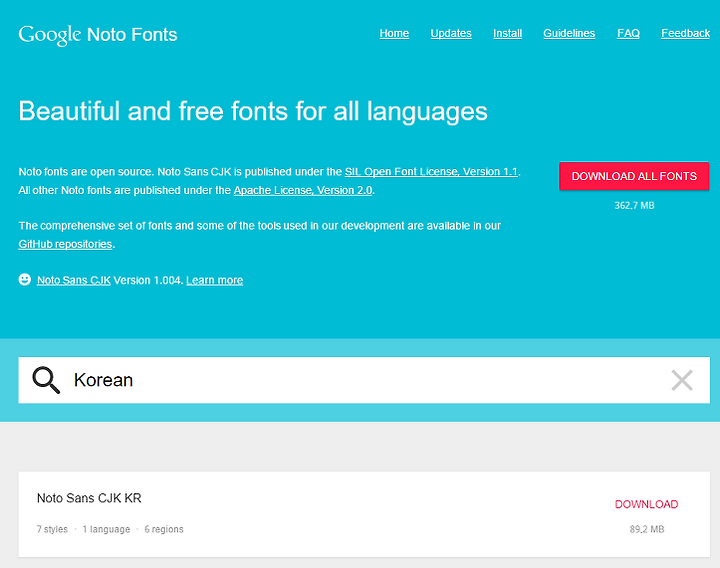Click the Beautiful and free fonts heading
The height and width of the screenshot is (568, 720).
[x=253, y=112]
